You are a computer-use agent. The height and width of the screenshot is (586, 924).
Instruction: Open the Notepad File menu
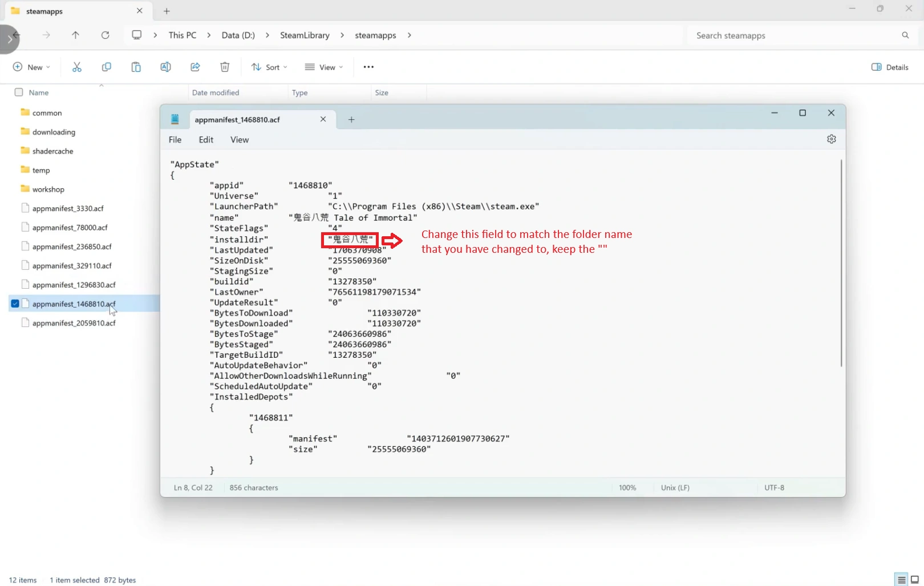[175, 140]
